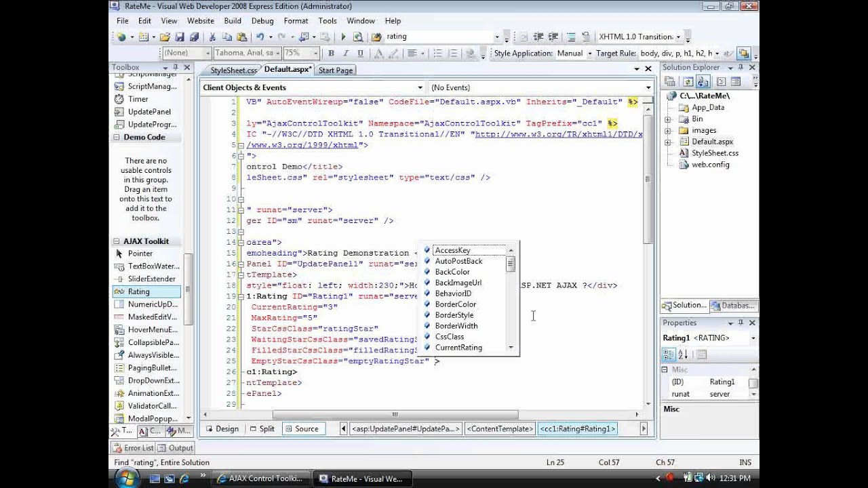Click the Save All icon
Screen dimensions: 868x488
pos(194,37)
